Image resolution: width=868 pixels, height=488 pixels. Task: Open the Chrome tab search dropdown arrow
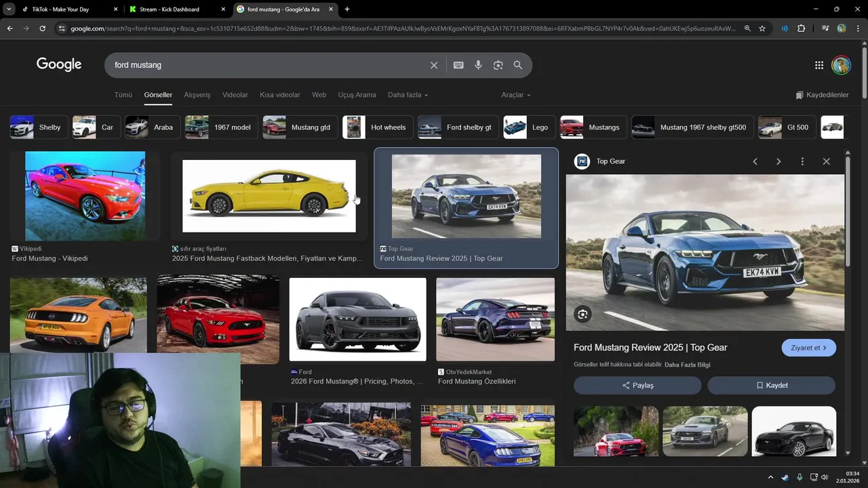9,9
